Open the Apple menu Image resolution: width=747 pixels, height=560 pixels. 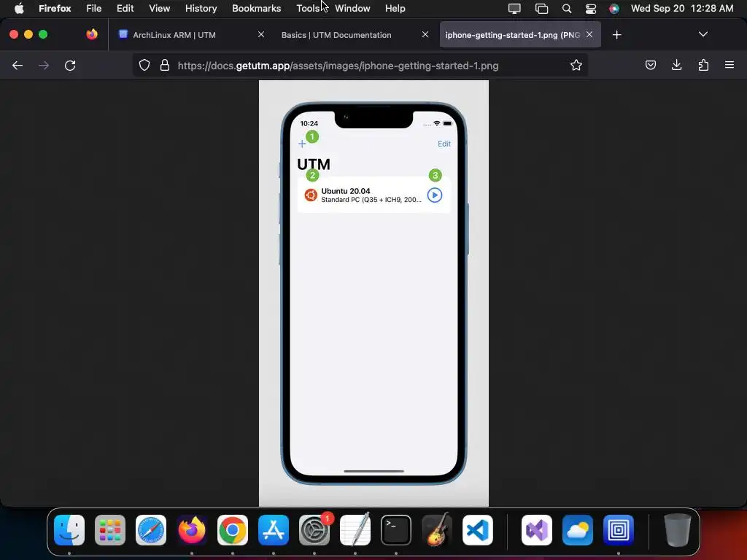click(19, 8)
